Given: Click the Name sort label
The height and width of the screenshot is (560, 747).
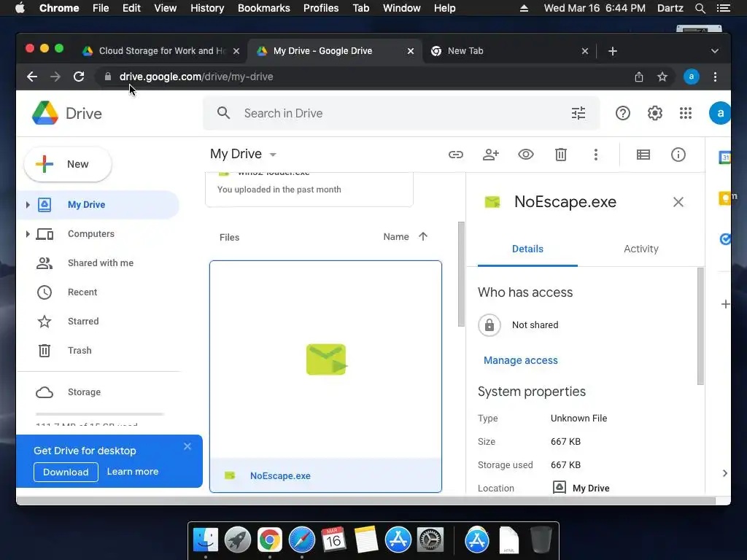Looking at the screenshot, I should [x=396, y=237].
